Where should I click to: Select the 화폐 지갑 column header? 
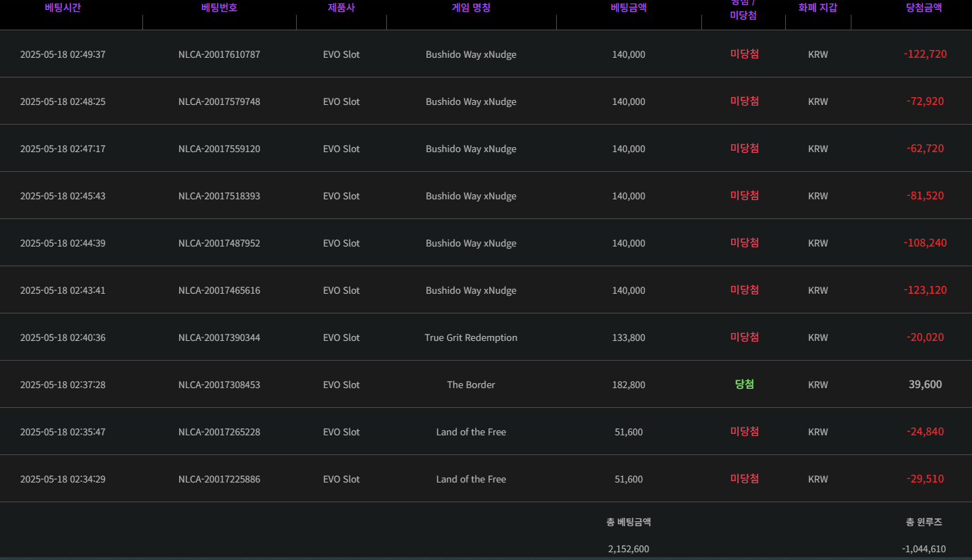click(818, 8)
